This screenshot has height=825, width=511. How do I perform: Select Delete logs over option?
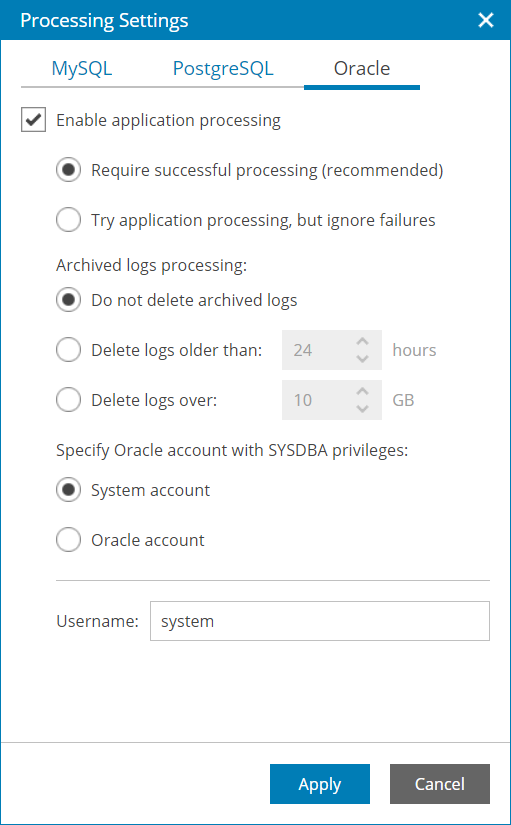point(68,400)
